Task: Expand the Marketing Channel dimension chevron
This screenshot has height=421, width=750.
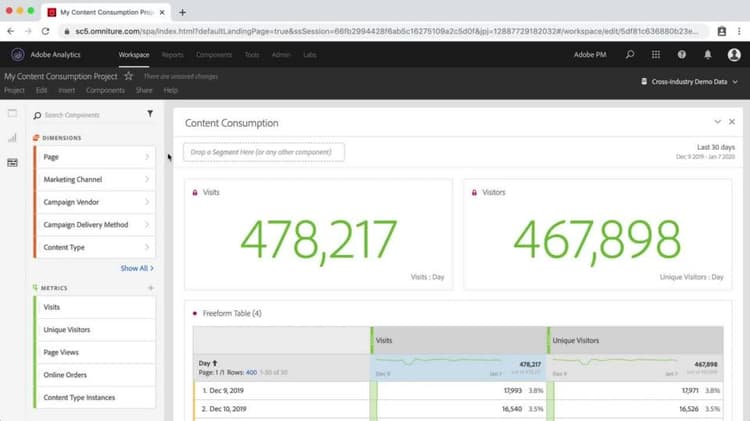Action: [147, 179]
